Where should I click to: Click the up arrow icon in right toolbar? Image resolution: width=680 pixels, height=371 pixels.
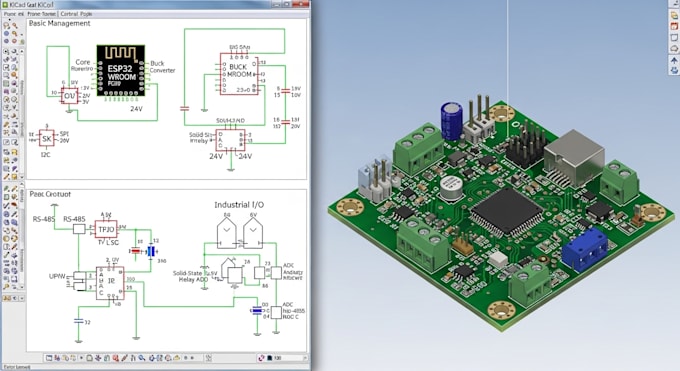(674, 60)
